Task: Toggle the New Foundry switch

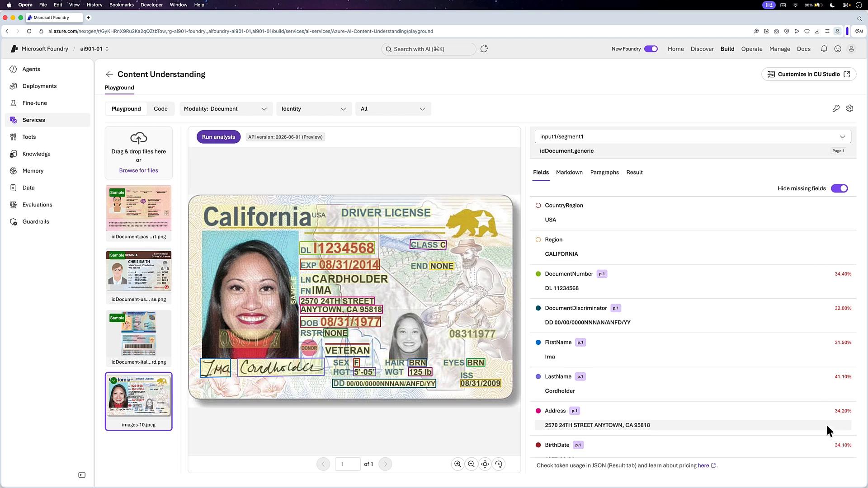Action: pyautogui.click(x=651, y=49)
